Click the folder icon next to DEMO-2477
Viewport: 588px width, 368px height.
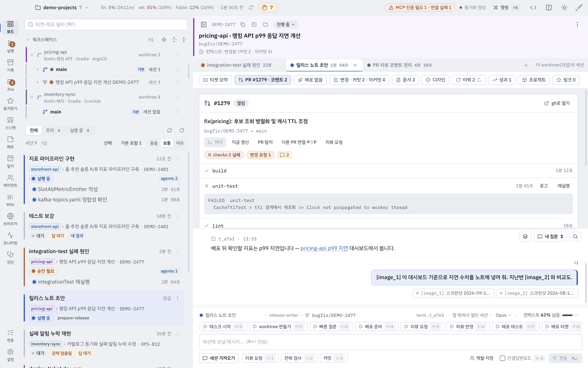[x=265, y=25]
